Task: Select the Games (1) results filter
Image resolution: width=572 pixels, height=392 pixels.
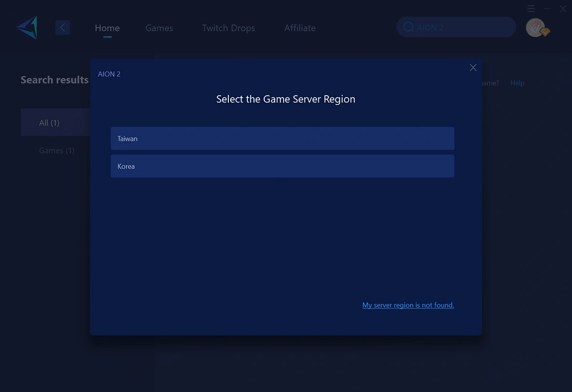Action: [x=57, y=151]
